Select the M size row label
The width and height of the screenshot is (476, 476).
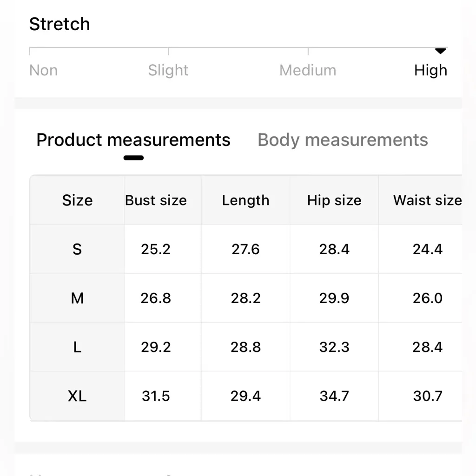point(77,298)
